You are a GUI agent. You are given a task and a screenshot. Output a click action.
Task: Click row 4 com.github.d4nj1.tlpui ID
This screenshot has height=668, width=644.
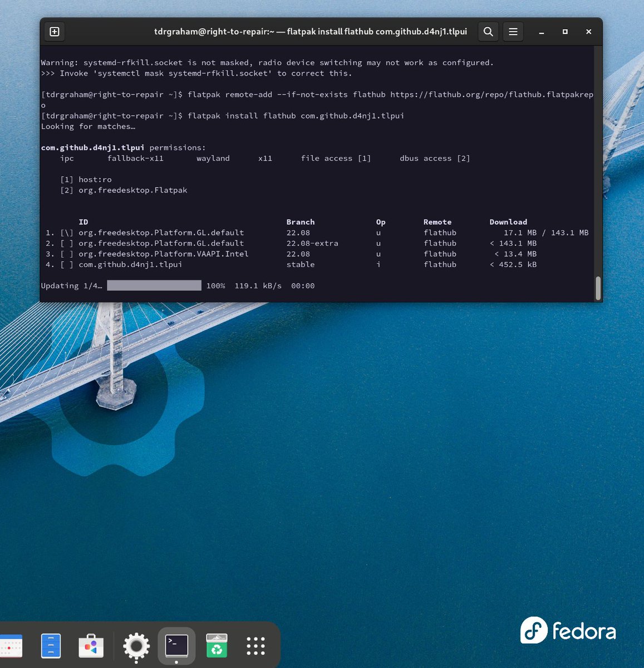tap(130, 264)
